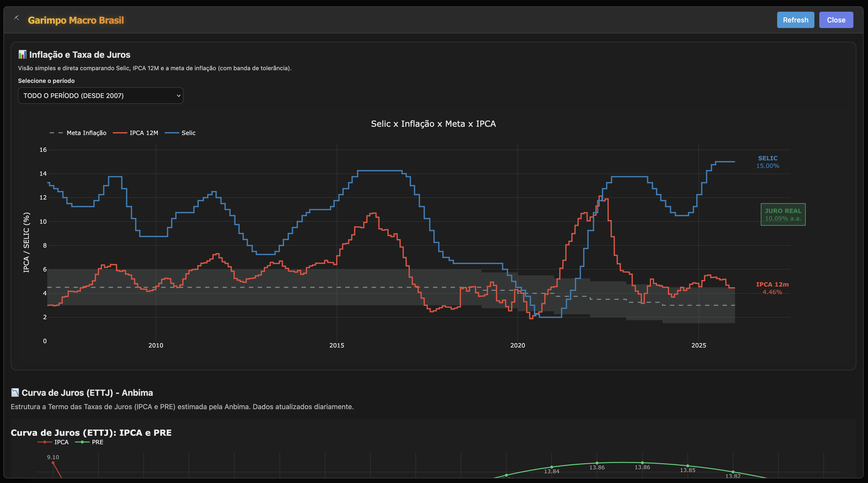The width and height of the screenshot is (868, 483).
Task: Click the Refresh button
Action: coord(795,20)
